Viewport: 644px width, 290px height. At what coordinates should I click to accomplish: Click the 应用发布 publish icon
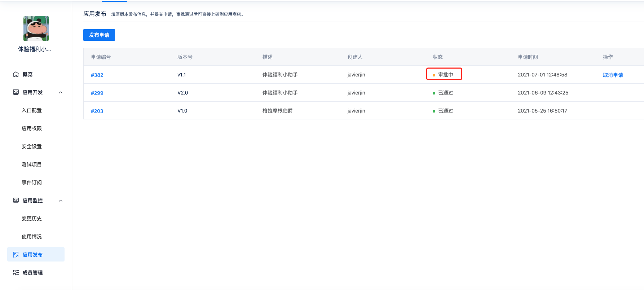click(x=16, y=255)
